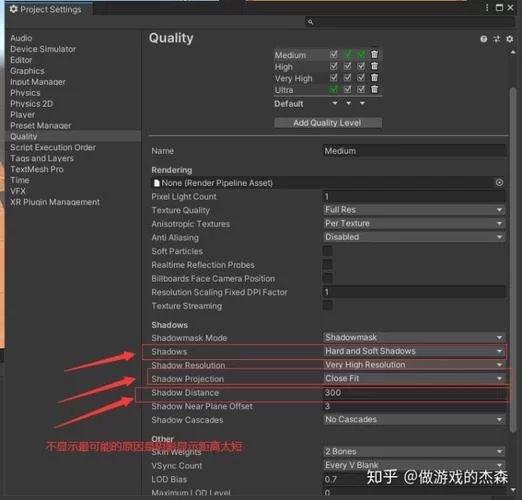Screen dimensions: 522x500
Task: Select Player settings category
Action: tap(22, 115)
